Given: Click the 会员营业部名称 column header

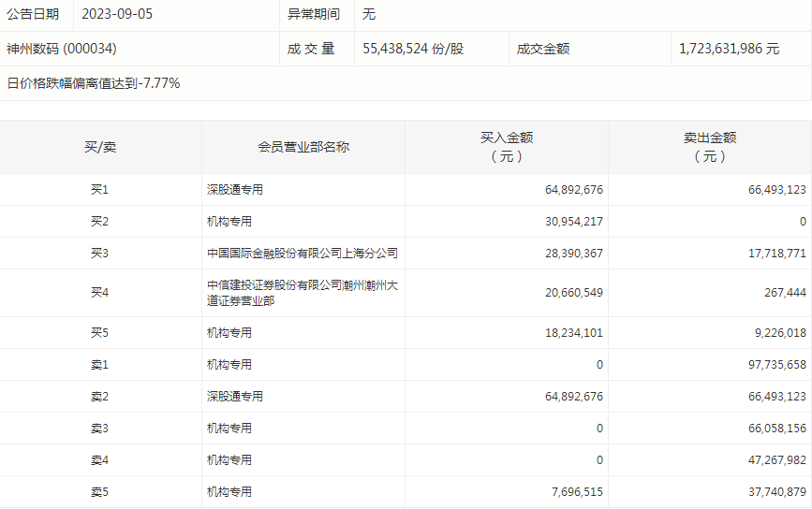Looking at the screenshot, I should 303,147.
